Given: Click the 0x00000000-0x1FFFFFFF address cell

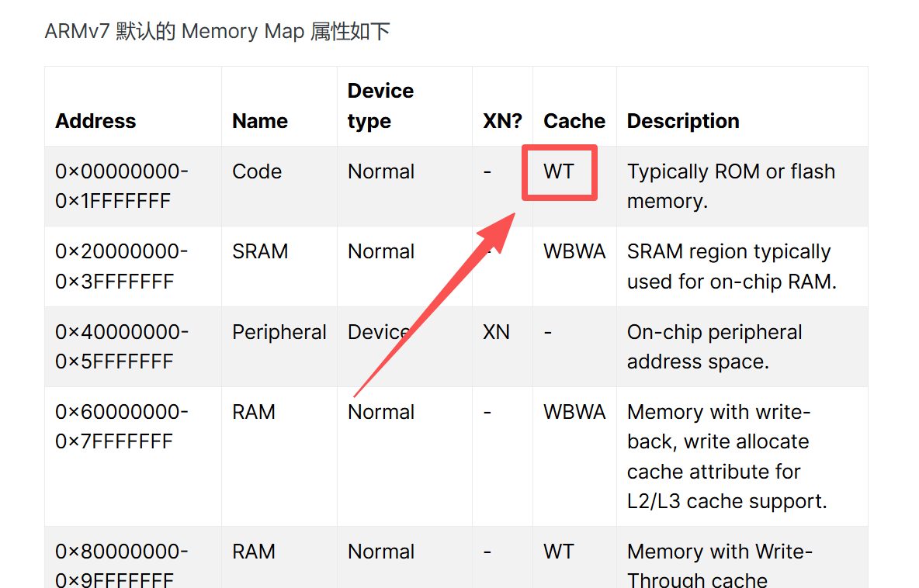Looking at the screenshot, I should 122,186.
